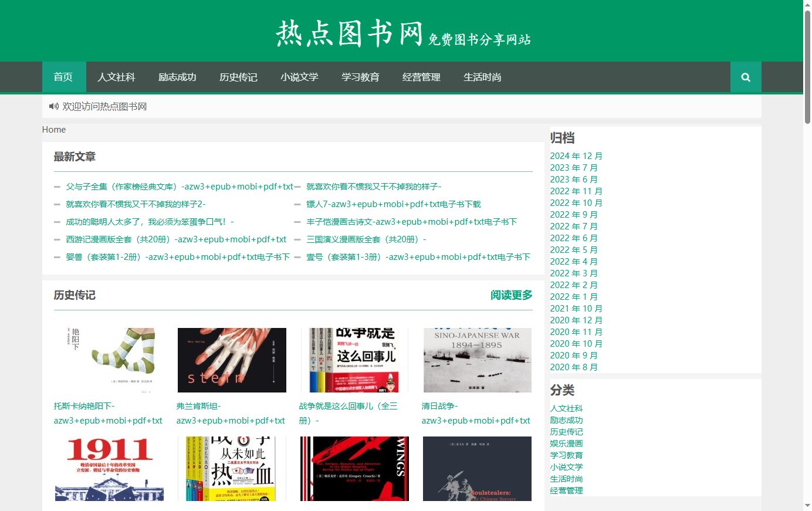Image resolution: width=812 pixels, height=511 pixels.
Task: Open archive 2022 年 3 月
Action: 574,273
